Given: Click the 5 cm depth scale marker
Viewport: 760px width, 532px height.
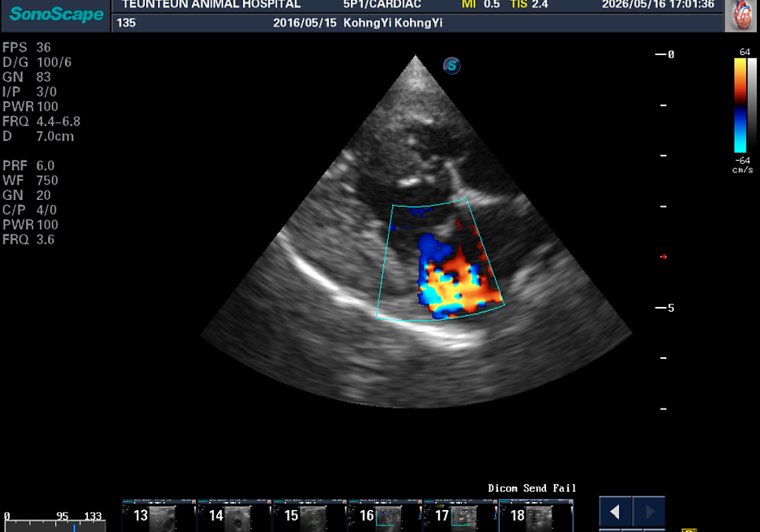Looking at the screenshot, I should click(x=665, y=308).
